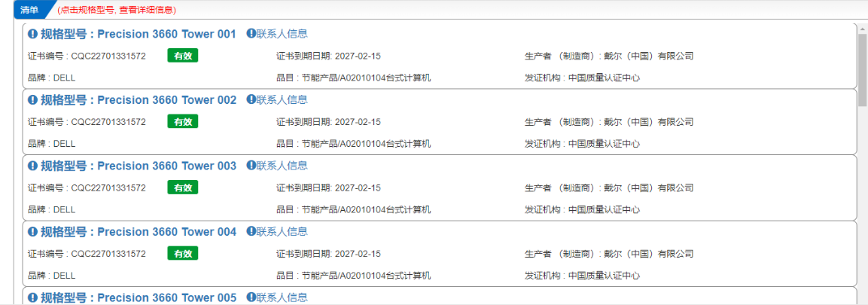Image resolution: width=868 pixels, height=305 pixels.
Task: Select 发证机构 中国质量认证中心 in Tower 002 card
Action: [583, 144]
